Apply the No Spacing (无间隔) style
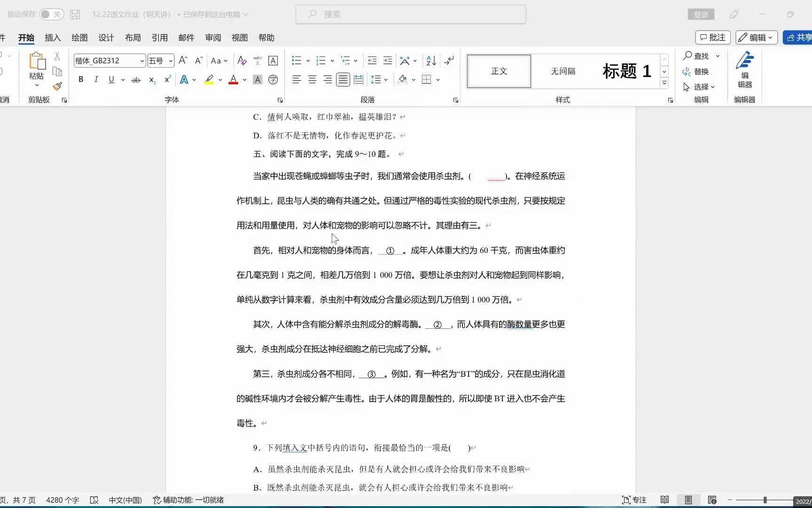The image size is (812, 508). 563,71
